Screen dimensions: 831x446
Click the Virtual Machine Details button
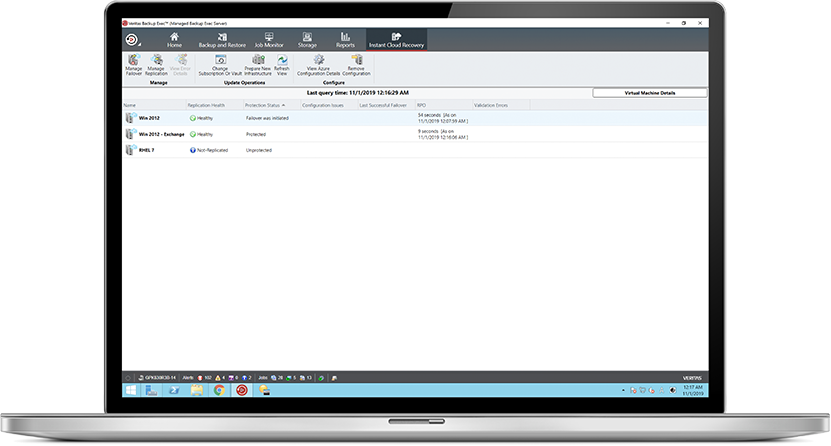tap(650, 92)
